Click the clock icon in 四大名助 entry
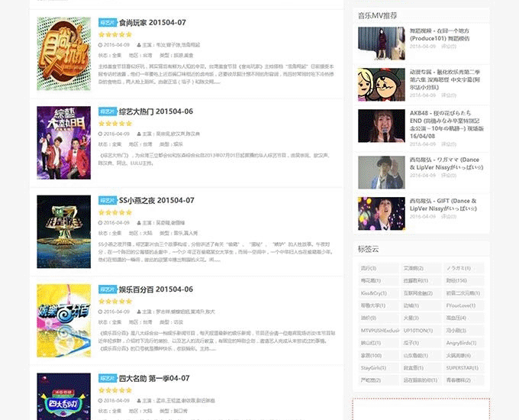The width and height of the screenshot is (519, 420). click(100, 400)
